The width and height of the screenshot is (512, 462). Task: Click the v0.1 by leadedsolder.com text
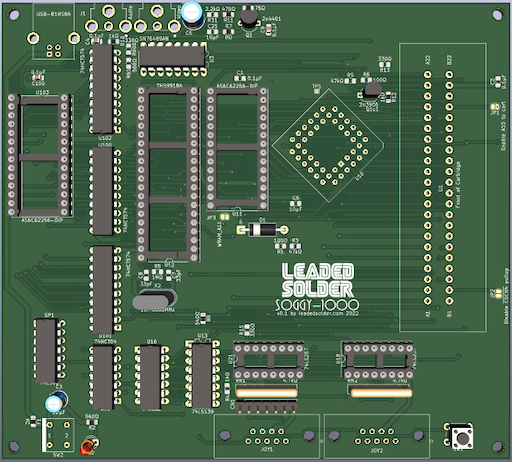tap(317, 314)
